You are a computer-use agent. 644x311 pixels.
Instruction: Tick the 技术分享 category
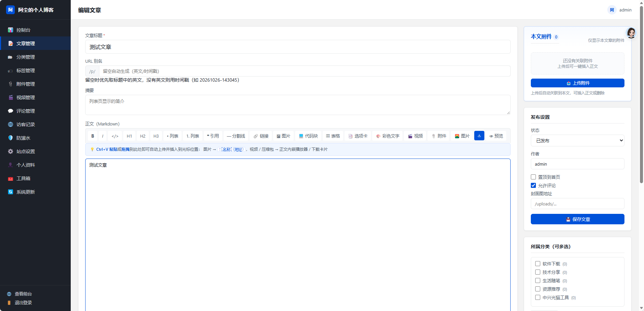coord(538,272)
